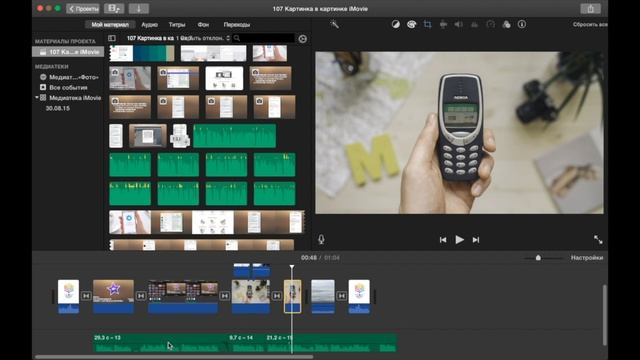Select the white diagram thumbnail in browser

[x=224, y=78]
